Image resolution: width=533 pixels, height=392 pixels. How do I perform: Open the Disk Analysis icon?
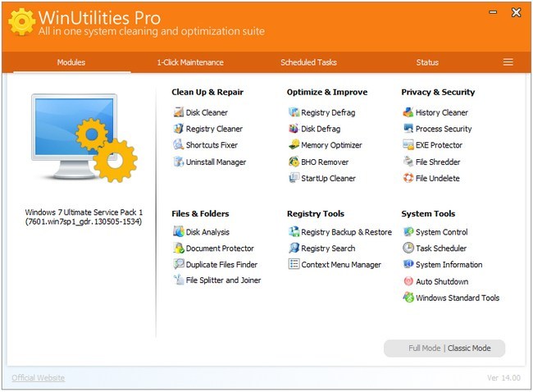179,231
